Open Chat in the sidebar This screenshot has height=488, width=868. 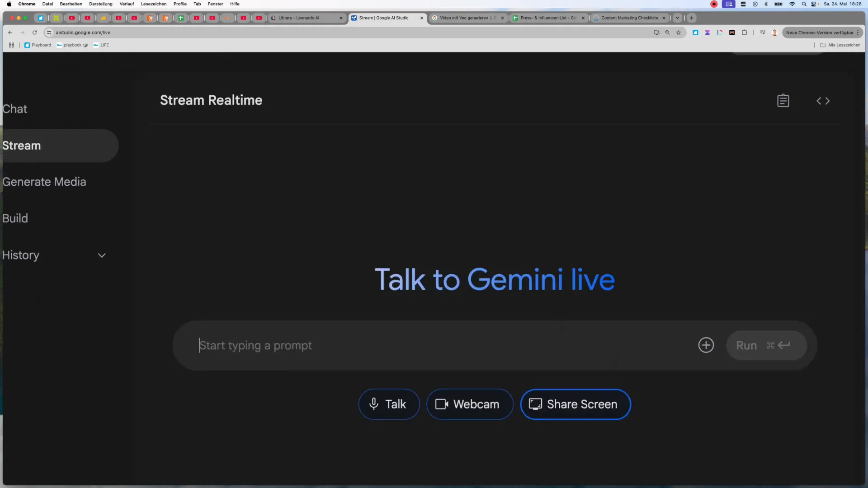(x=15, y=109)
